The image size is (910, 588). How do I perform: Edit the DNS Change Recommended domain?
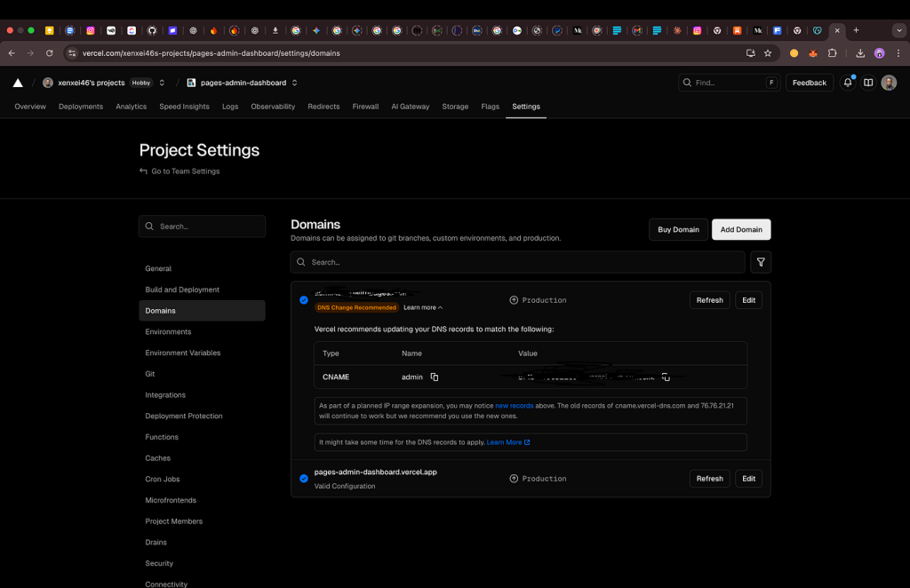pyautogui.click(x=748, y=300)
